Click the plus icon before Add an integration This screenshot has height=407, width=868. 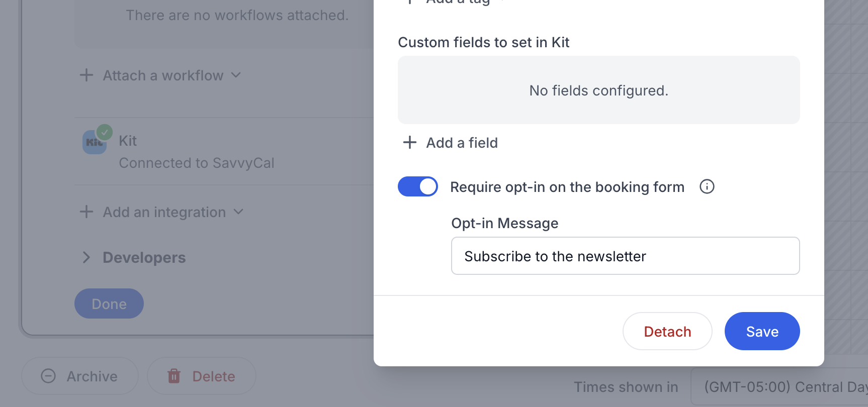click(86, 212)
